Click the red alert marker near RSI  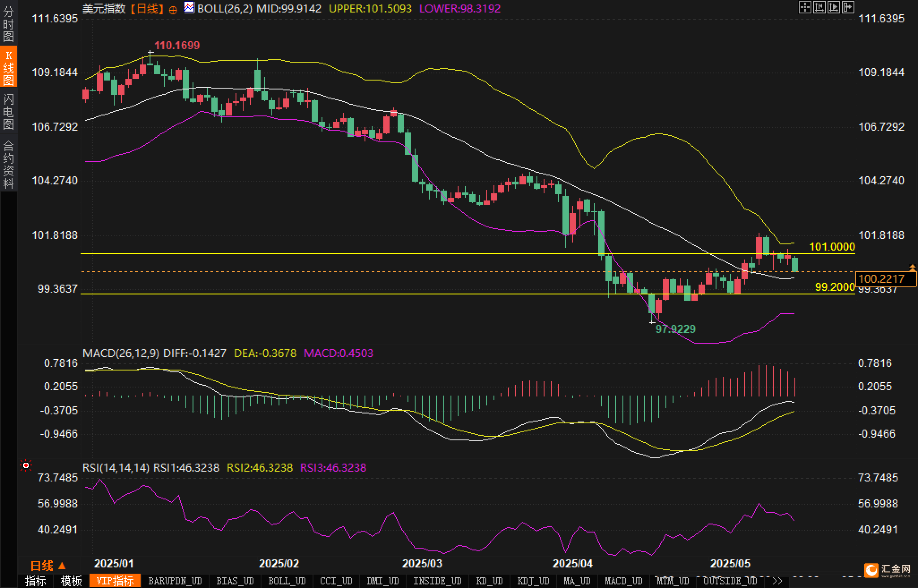coord(26,466)
